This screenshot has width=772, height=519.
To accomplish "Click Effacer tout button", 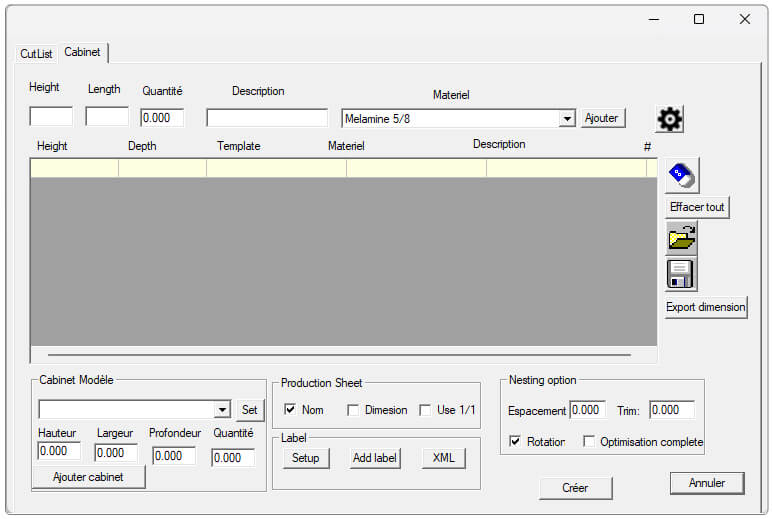I will click(x=697, y=207).
